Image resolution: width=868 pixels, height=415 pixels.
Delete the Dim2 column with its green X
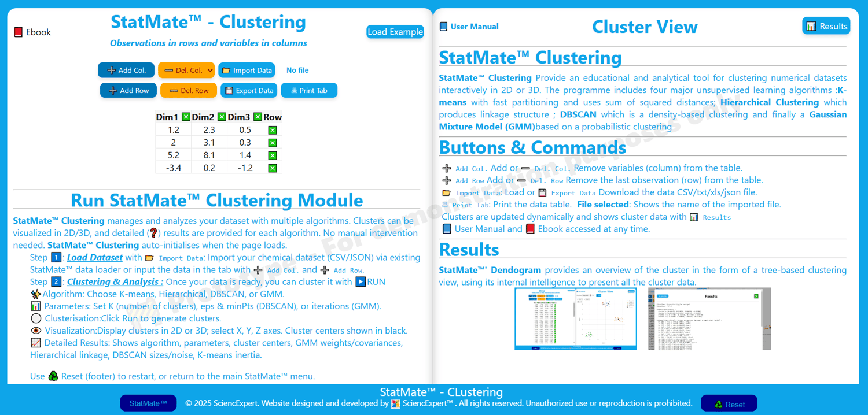tap(222, 117)
